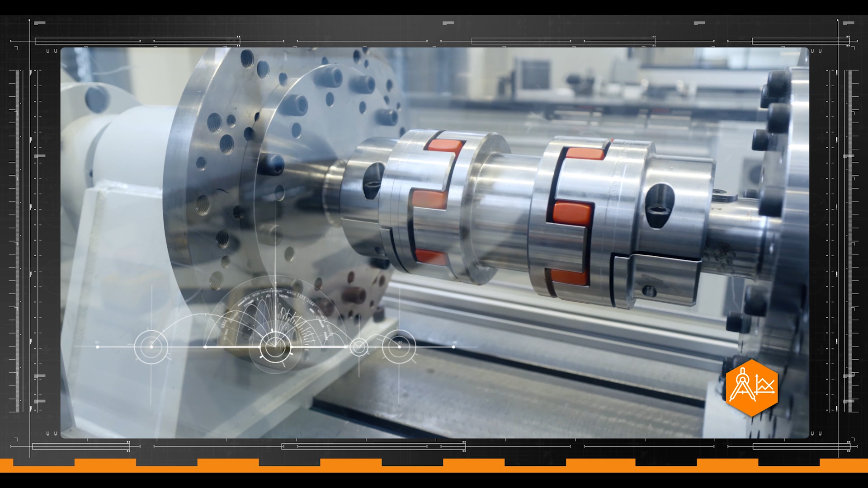The width and height of the screenshot is (868, 488).
Task: Click the horizontal bar in the top-left frame
Action: (137, 41)
